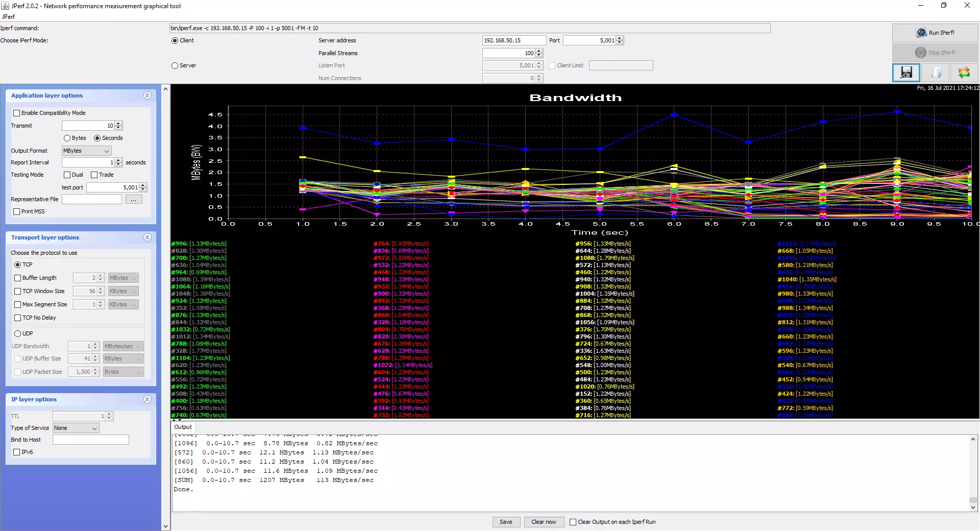Click the Port number spinner field
Viewport: 980px width, 531px height.
593,40
